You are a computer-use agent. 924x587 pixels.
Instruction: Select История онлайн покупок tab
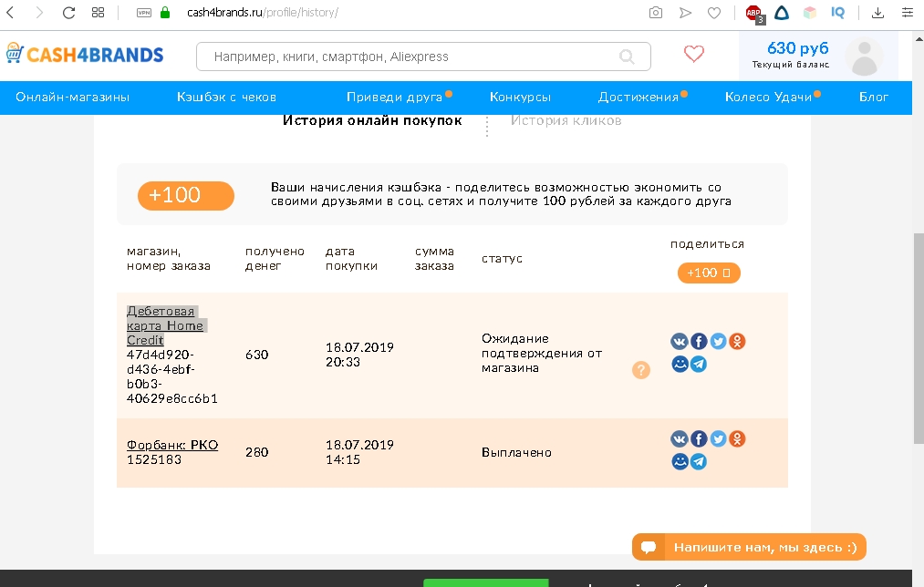tap(372, 120)
